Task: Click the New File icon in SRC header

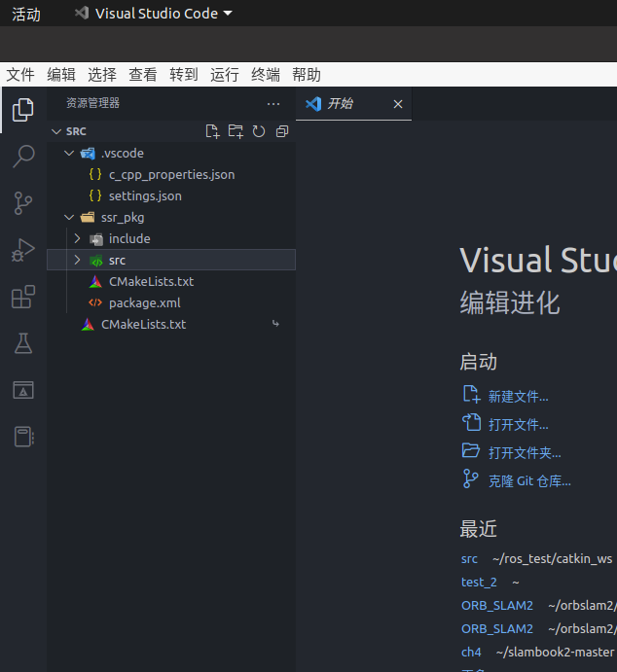Action: [212, 131]
